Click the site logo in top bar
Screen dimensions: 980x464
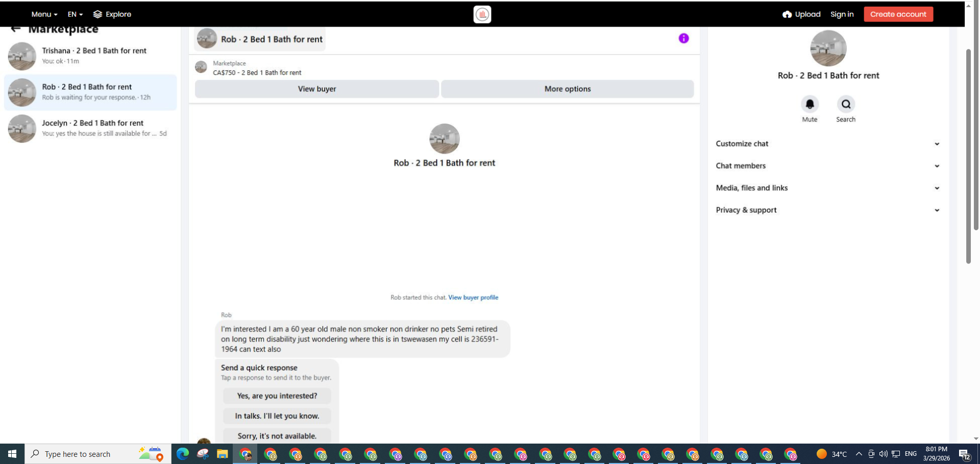click(x=482, y=14)
